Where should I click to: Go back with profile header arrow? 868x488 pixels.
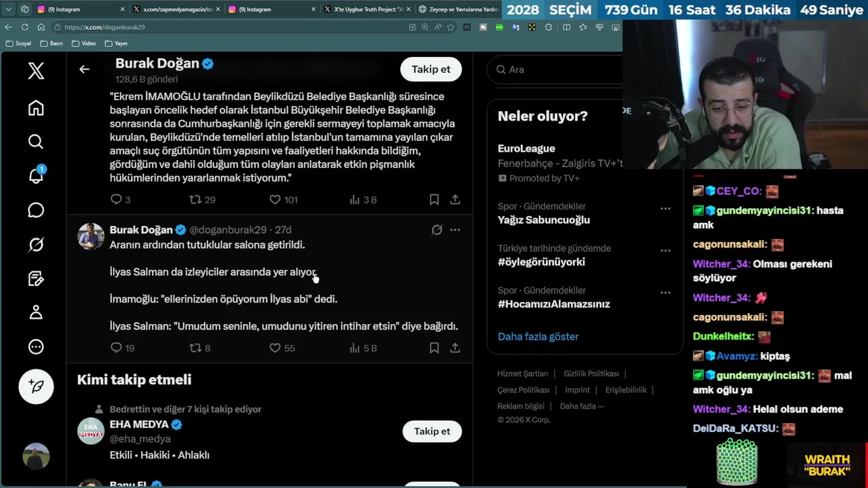click(x=84, y=69)
